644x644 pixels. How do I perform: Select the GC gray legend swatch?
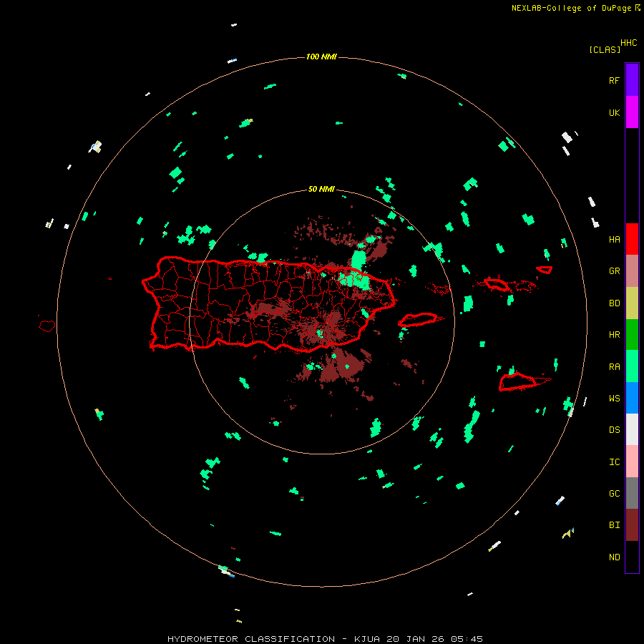632,493
